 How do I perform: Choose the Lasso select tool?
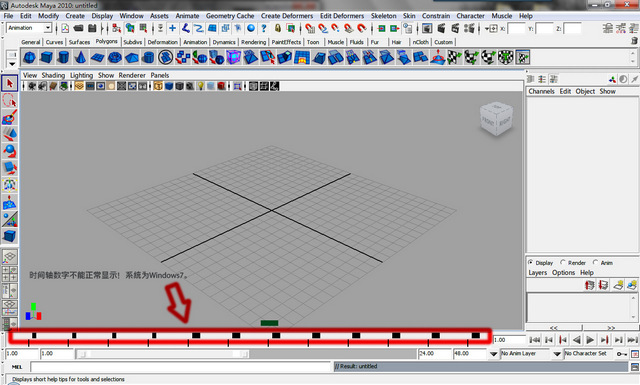pos(10,100)
